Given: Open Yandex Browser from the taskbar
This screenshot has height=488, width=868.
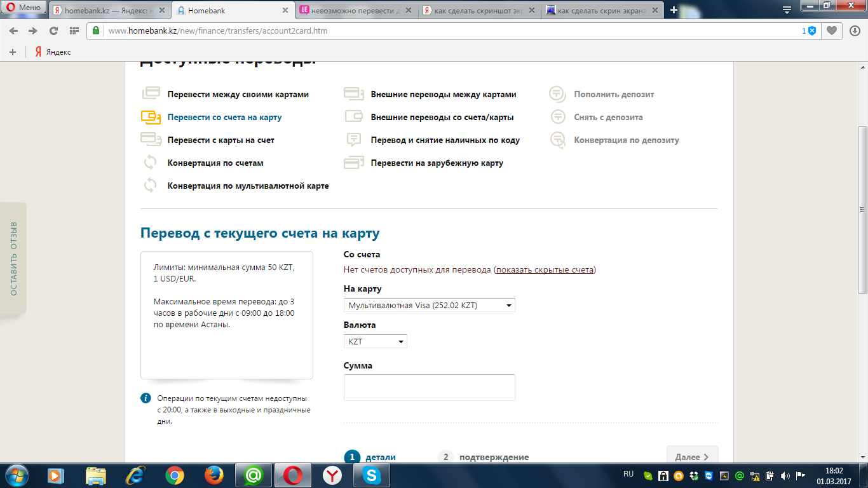Looking at the screenshot, I should pyautogui.click(x=332, y=475).
